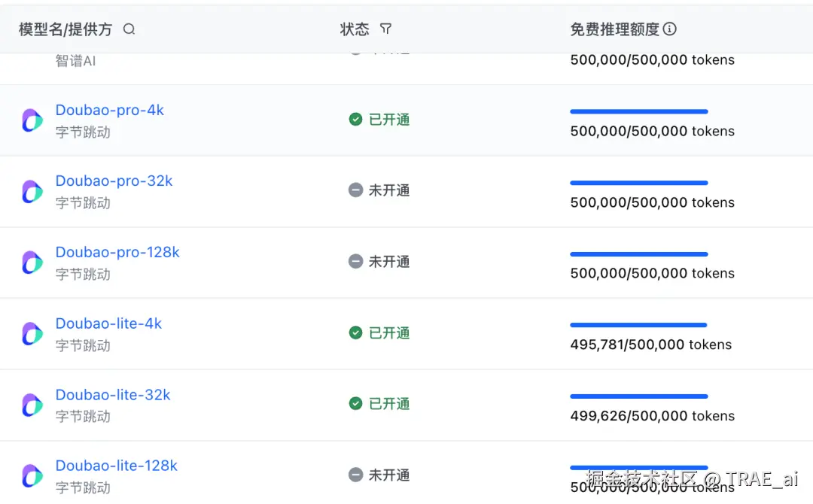Open the 状态 filter dropdown
The height and width of the screenshot is (504, 813).
pyautogui.click(x=386, y=29)
